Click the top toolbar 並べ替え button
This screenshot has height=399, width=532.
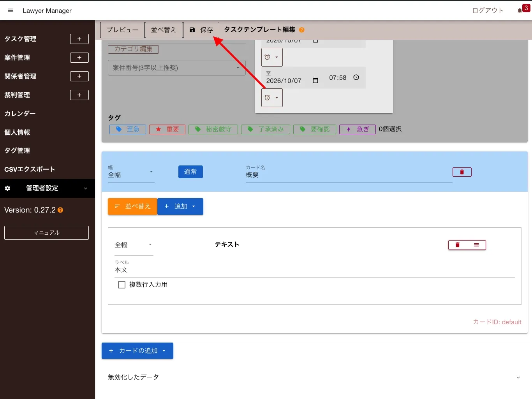pos(164,30)
